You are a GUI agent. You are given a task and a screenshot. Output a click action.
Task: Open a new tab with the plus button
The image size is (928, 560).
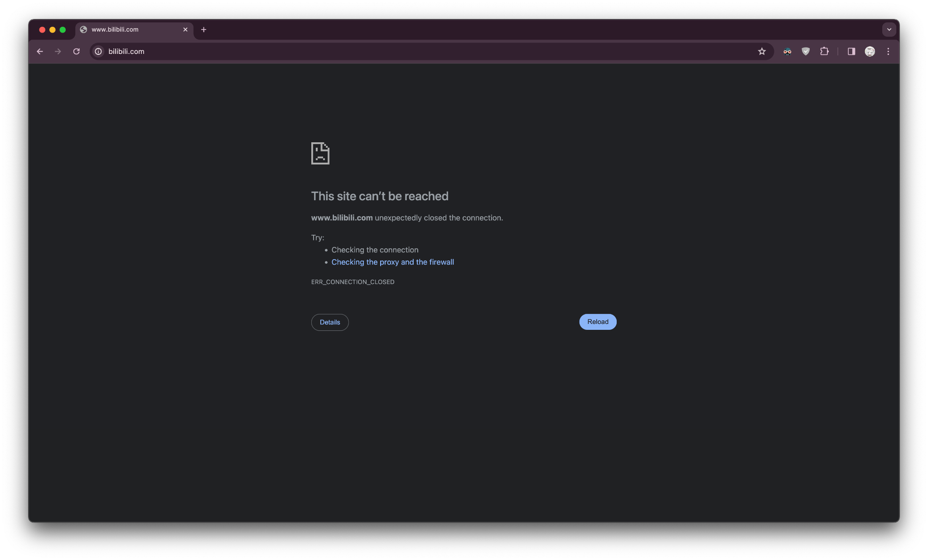pos(203,29)
